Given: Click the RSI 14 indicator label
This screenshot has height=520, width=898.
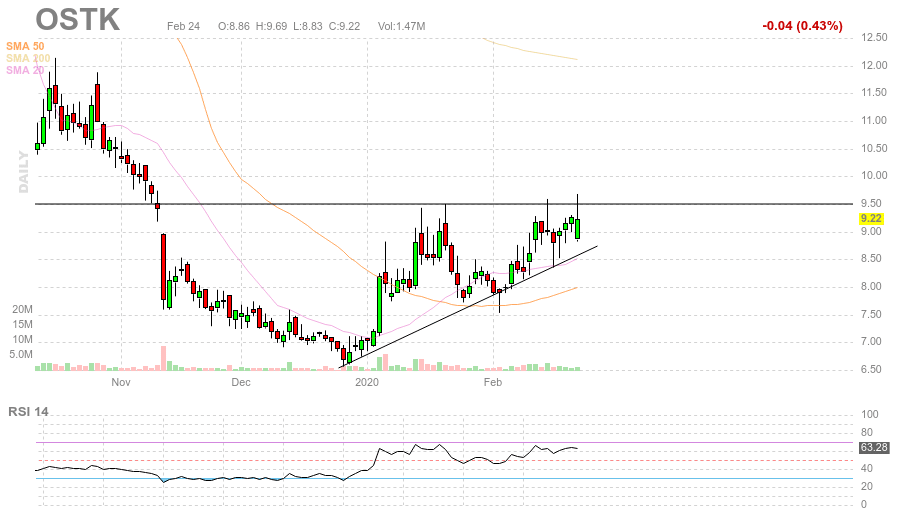Looking at the screenshot, I should pos(28,412).
